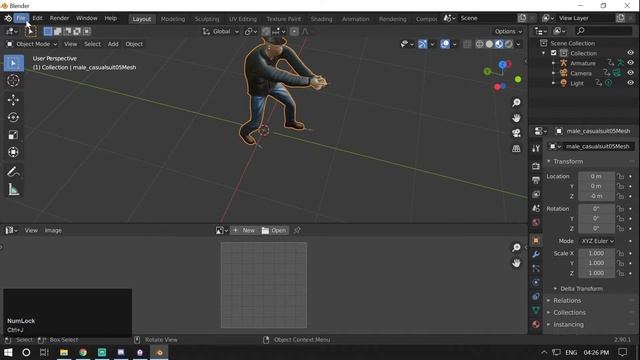Toggle Collection exclude checkbox in outliner
The image size is (640, 360).
(x=553, y=53)
